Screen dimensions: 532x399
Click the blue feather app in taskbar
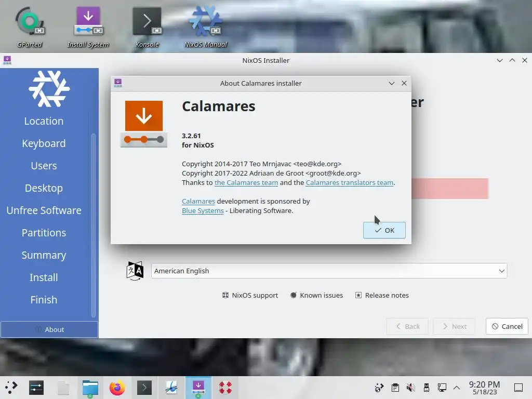pos(171,388)
